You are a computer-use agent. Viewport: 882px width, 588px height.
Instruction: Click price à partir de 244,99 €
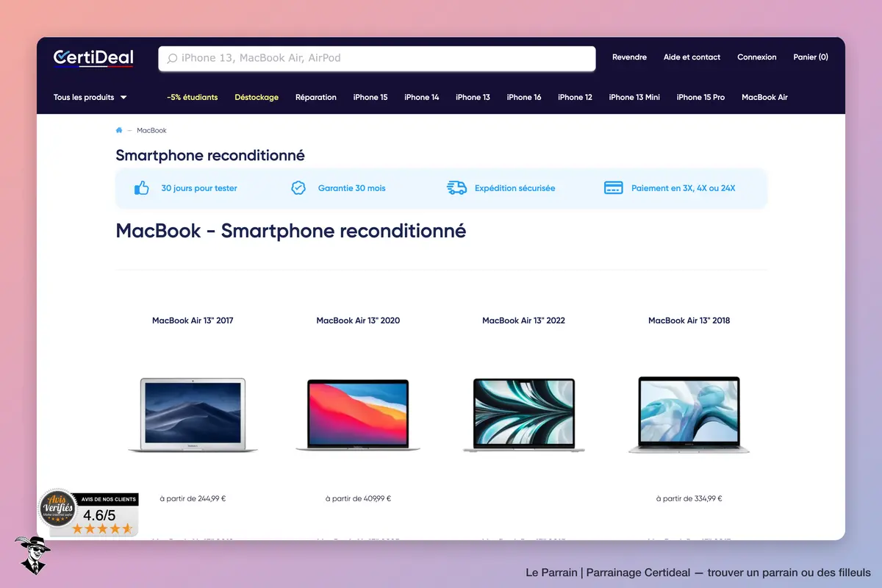point(193,498)
